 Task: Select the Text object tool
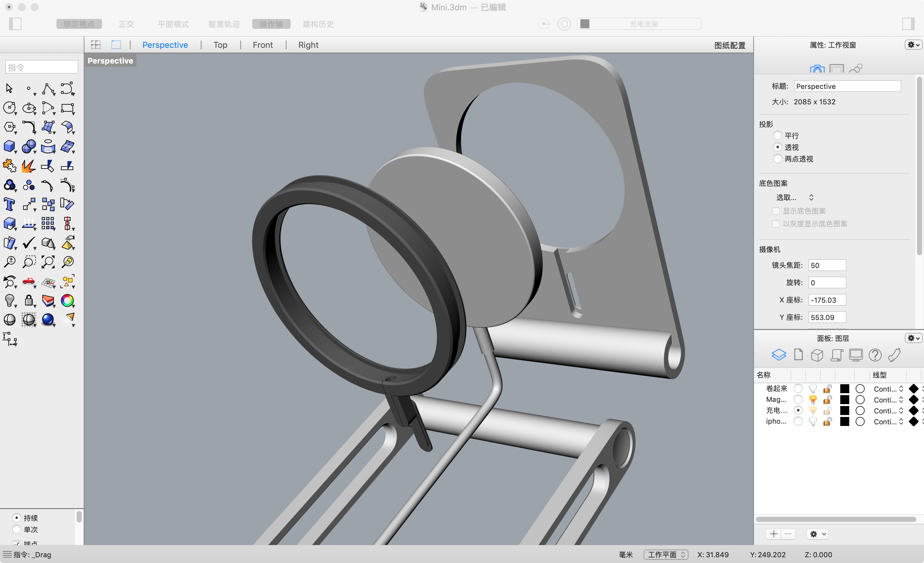click(x=9, y=204)
